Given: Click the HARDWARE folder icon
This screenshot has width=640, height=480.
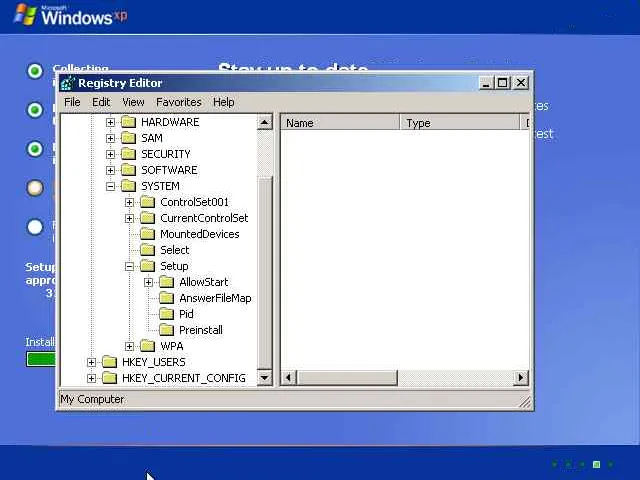Looking at the screenshot, I should click(129, 122).
